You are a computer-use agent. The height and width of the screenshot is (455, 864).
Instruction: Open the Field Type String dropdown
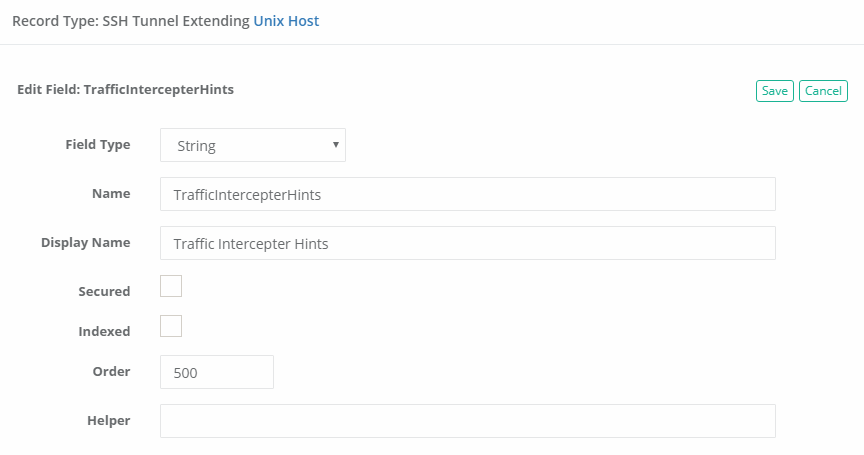coord(252,145)
